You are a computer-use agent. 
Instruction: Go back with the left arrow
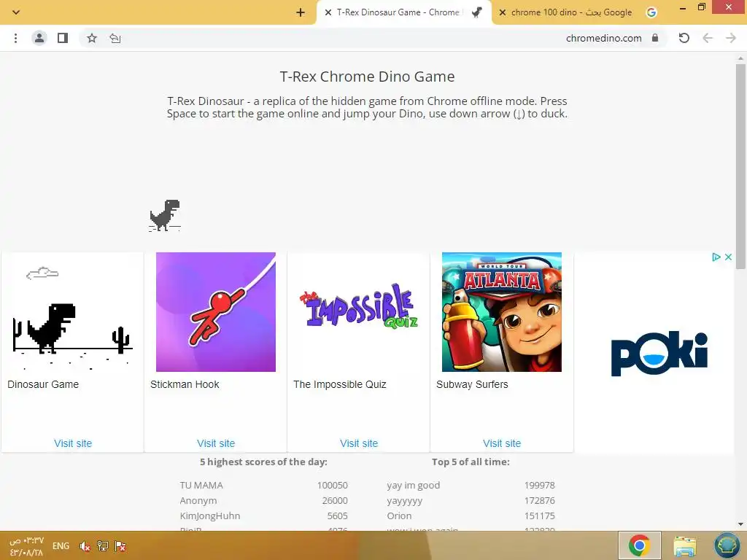point(708,38)
